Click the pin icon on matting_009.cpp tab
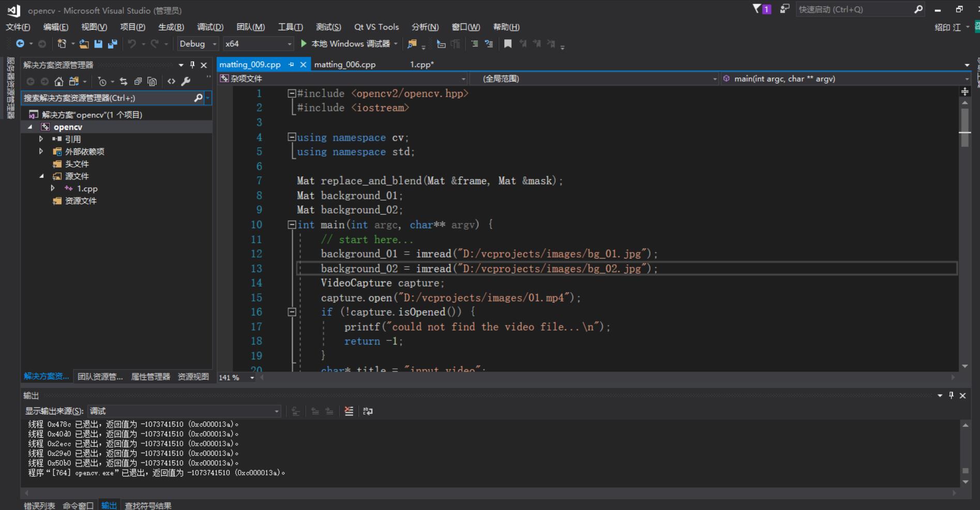This screenshot has height=510, width=980. [x=291, y=64]
